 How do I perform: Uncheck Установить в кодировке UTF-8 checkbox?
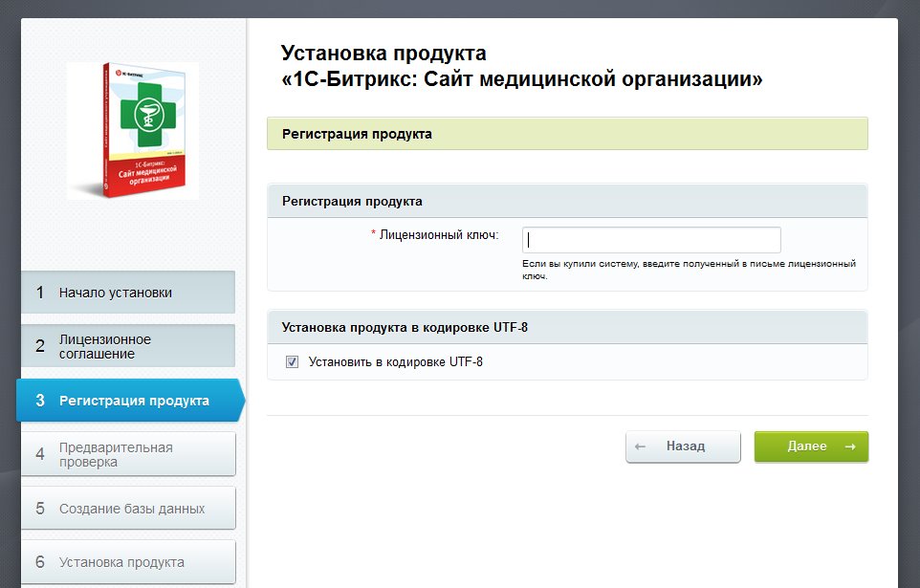click(x=292, y=362)
